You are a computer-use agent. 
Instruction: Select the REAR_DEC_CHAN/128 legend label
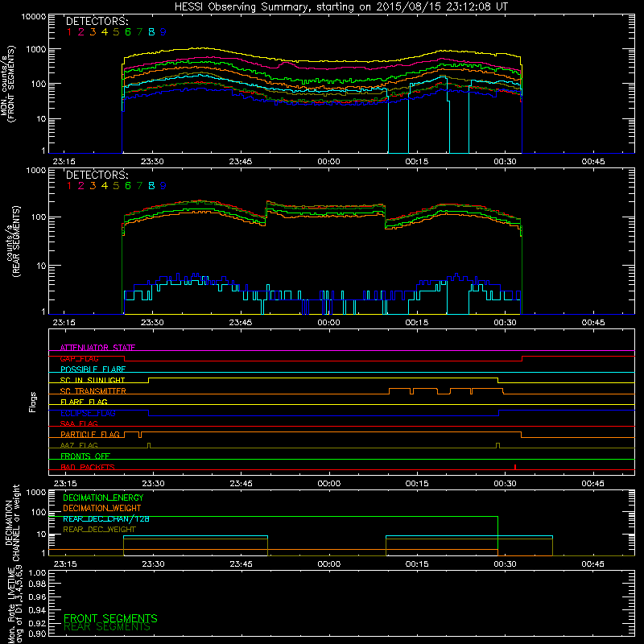pos(106,519)
